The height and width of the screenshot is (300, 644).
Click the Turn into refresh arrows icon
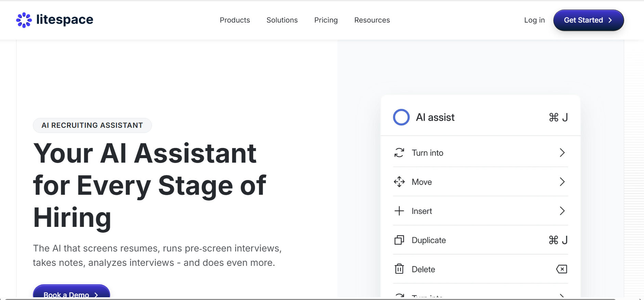399,153
